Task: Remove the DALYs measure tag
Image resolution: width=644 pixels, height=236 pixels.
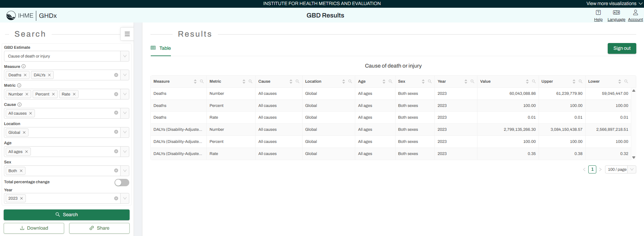Action: pyautogui.click(x=49, y=75)
